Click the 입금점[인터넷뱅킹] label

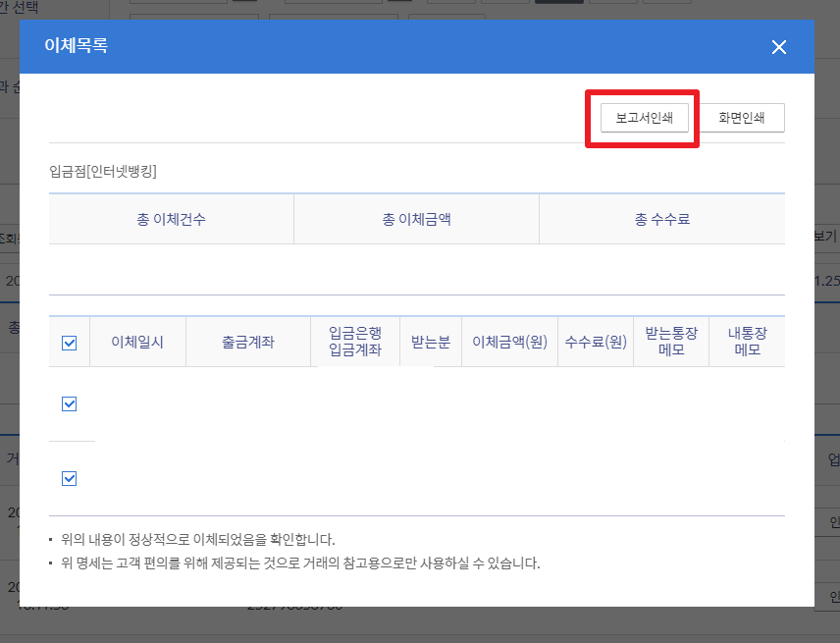pyautogui.click(x=103, y=172)
